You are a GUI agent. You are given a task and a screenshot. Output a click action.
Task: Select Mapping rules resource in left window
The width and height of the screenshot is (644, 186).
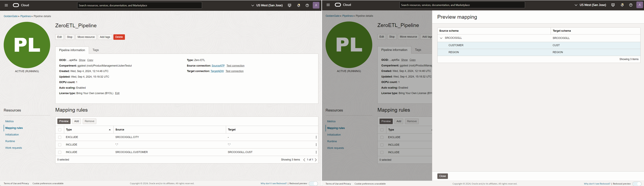click(x=14, y=128)
